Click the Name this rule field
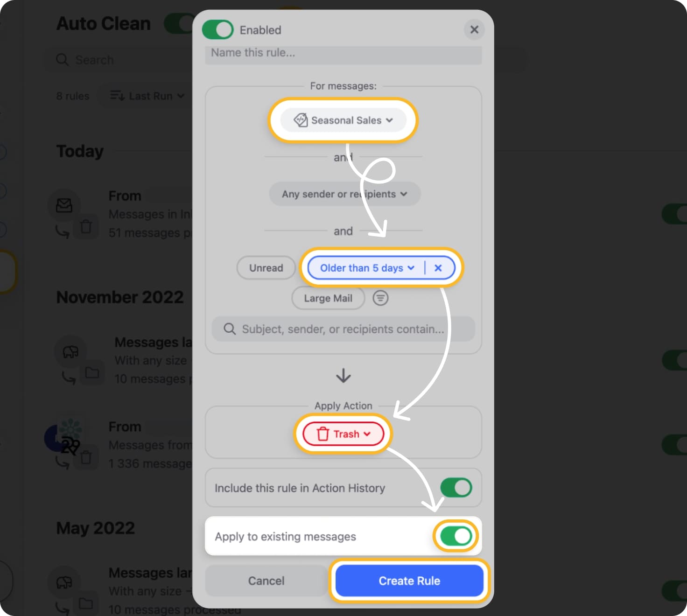The width and height of the screenshot is (687, 616). tap(343, 53)
